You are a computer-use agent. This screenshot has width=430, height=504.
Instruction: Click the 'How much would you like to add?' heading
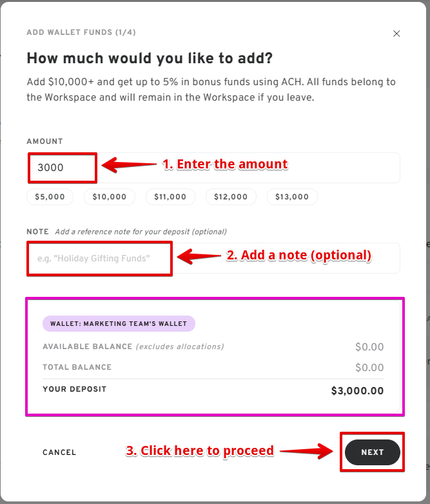coord(150,58)
